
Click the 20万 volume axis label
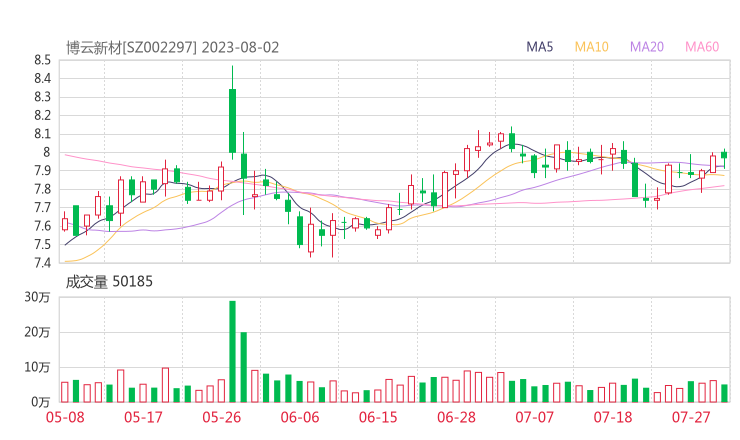(37, 332)
